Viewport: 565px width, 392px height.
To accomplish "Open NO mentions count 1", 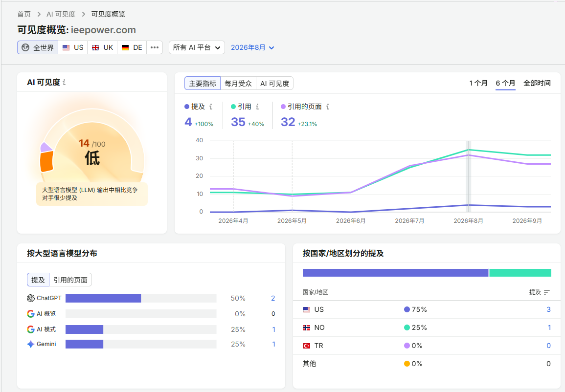I will coord(549,327).
